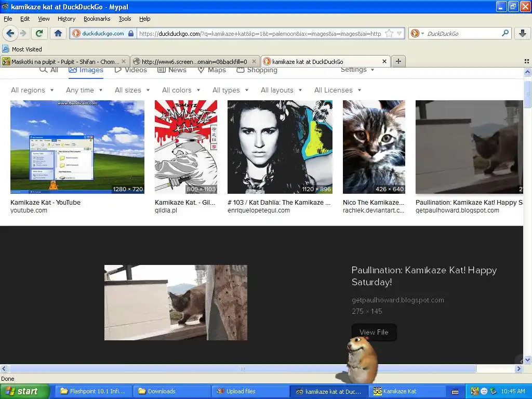Open the Help menu
The height and width of the screenshot is (399, 532).
tap(144, 19)
